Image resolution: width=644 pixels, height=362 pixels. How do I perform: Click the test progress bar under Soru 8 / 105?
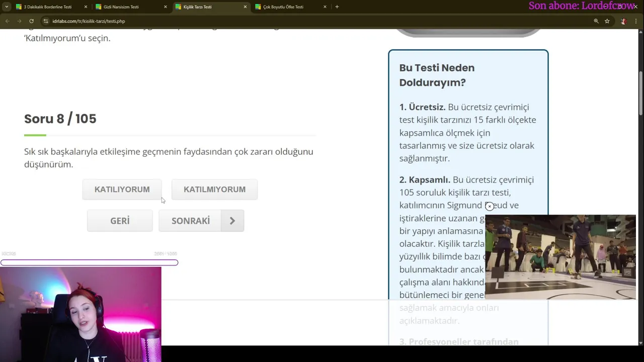coord(170,135)
